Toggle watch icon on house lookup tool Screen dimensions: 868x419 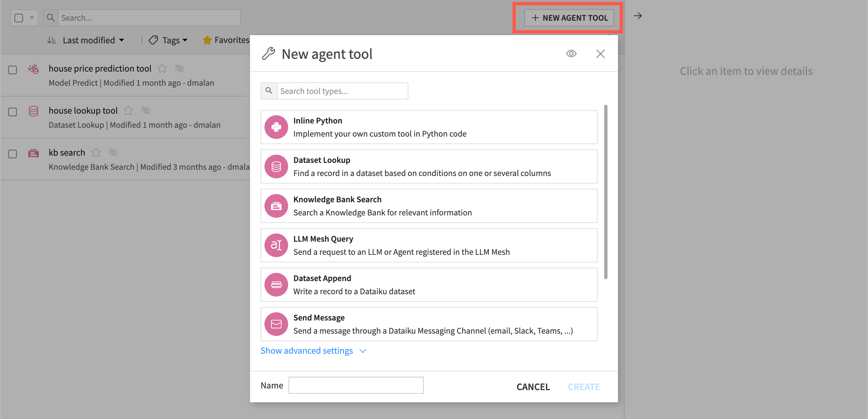146,110
